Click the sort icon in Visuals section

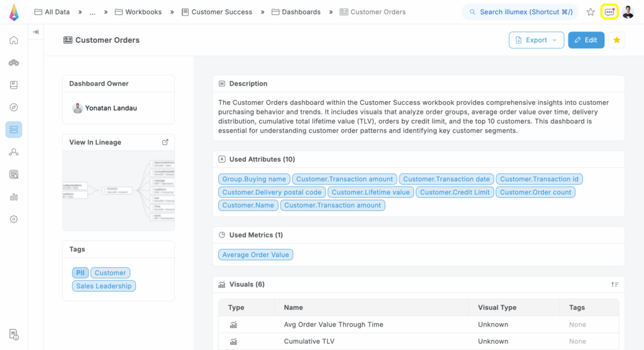614,285
